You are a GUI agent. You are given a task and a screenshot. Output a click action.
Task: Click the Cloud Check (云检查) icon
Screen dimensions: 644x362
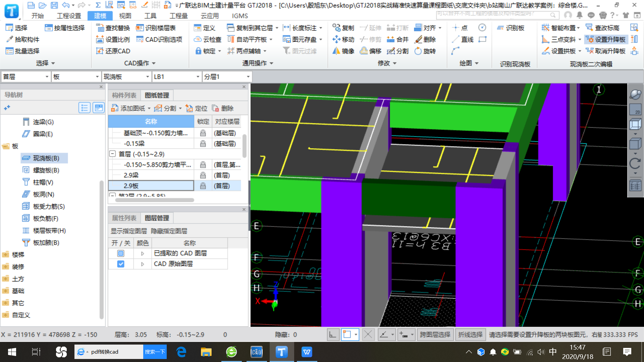pyautogui.click(x=198, y=40)
